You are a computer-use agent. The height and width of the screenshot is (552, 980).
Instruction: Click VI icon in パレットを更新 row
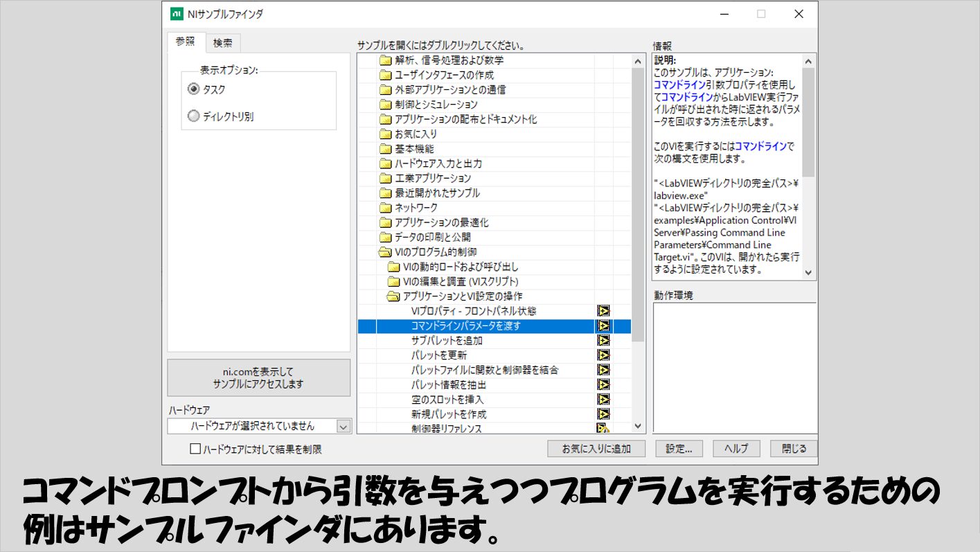point(603,355)
